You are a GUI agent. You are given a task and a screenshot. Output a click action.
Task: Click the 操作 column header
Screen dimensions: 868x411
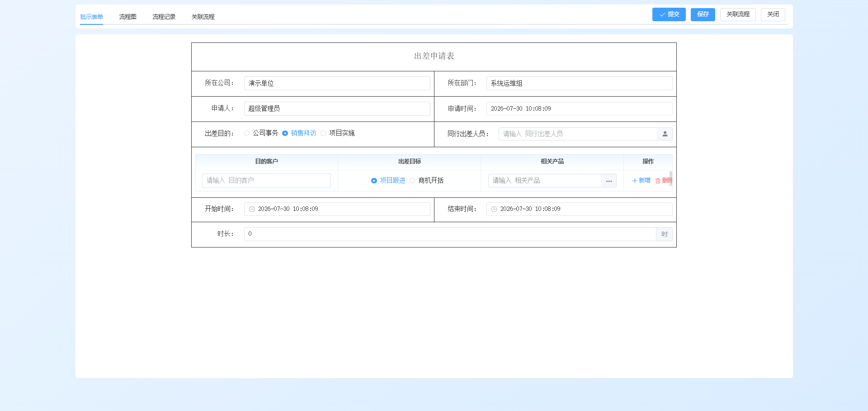648,162
